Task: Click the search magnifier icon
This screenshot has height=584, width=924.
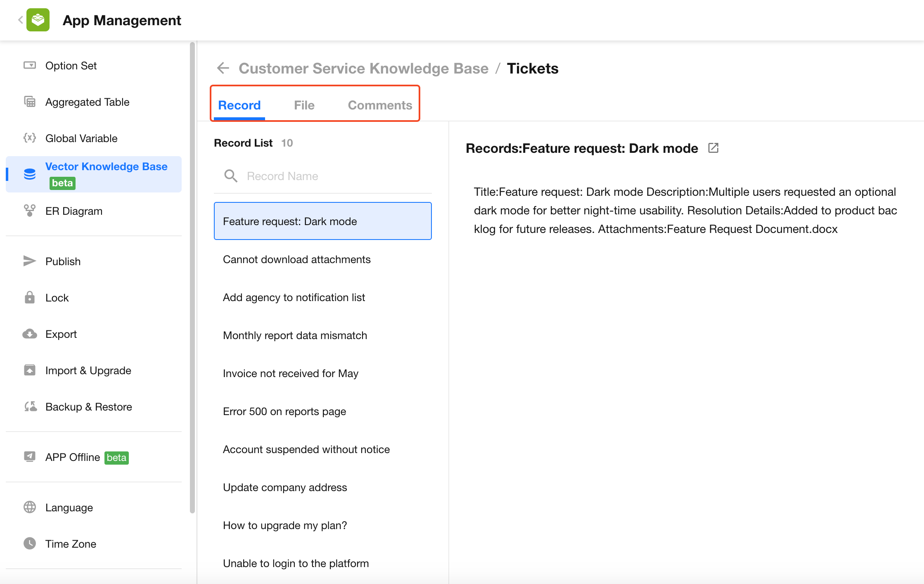Action: point(230,176)
